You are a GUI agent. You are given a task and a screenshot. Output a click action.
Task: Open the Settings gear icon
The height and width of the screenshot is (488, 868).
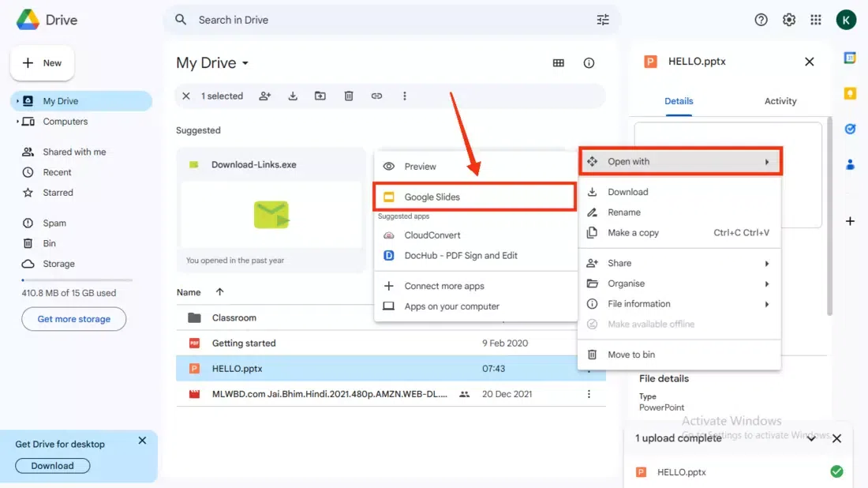tap(789, 20)
